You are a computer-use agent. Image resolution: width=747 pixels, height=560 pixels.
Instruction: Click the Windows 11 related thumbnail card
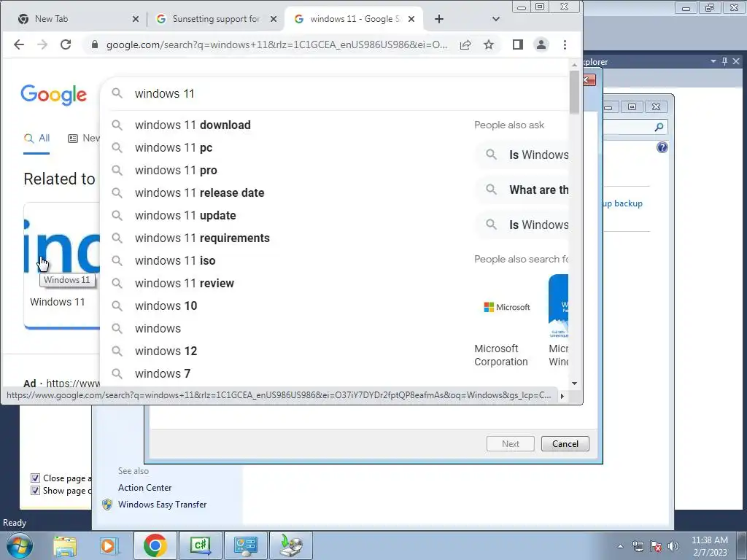62,265
